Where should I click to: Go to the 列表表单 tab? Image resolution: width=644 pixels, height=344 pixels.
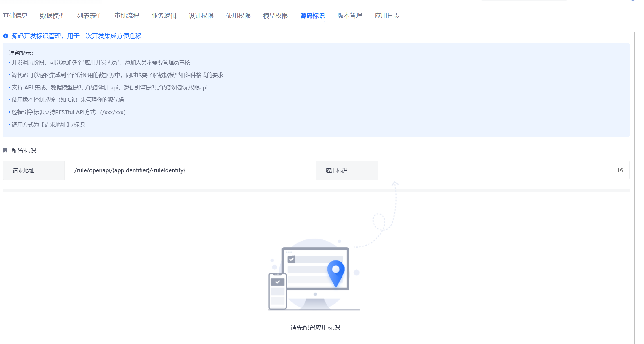(x=89, y=16)
